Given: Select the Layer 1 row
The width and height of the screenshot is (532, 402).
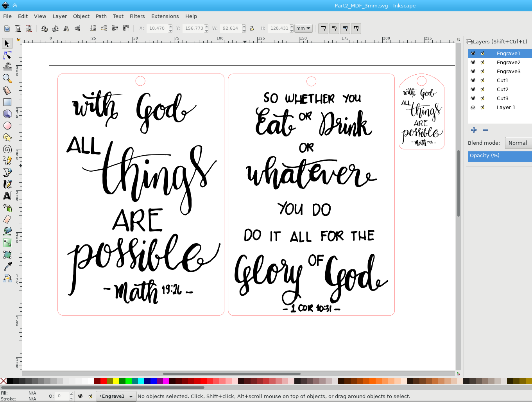Looking at the screenshot, I should (x=500, y=107).
